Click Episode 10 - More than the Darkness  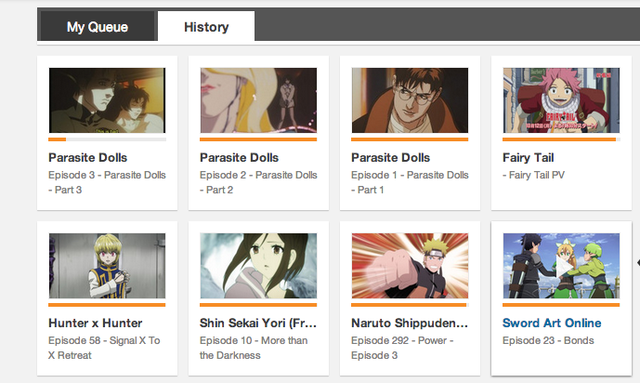[x=253, y=348]
